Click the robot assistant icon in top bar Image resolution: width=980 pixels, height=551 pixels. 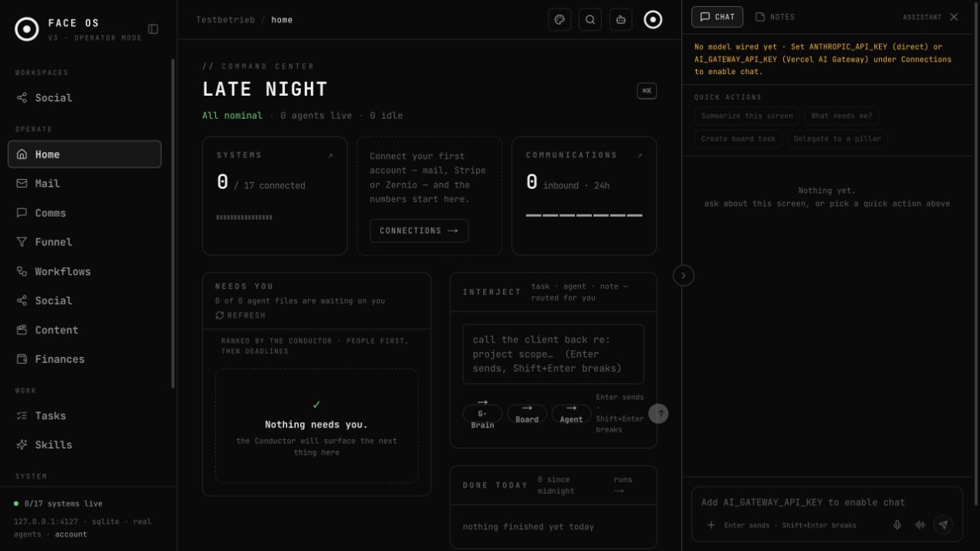621,20
